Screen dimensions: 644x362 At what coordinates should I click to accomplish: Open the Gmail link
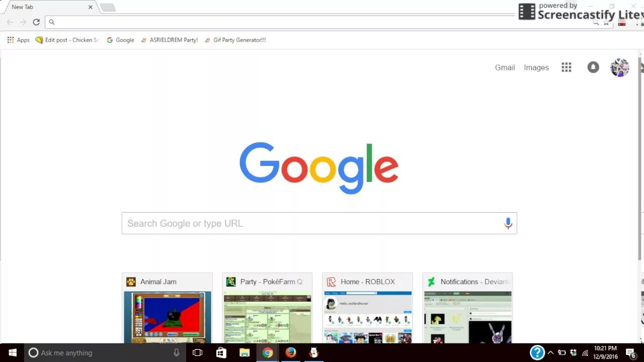click(505, 67)
